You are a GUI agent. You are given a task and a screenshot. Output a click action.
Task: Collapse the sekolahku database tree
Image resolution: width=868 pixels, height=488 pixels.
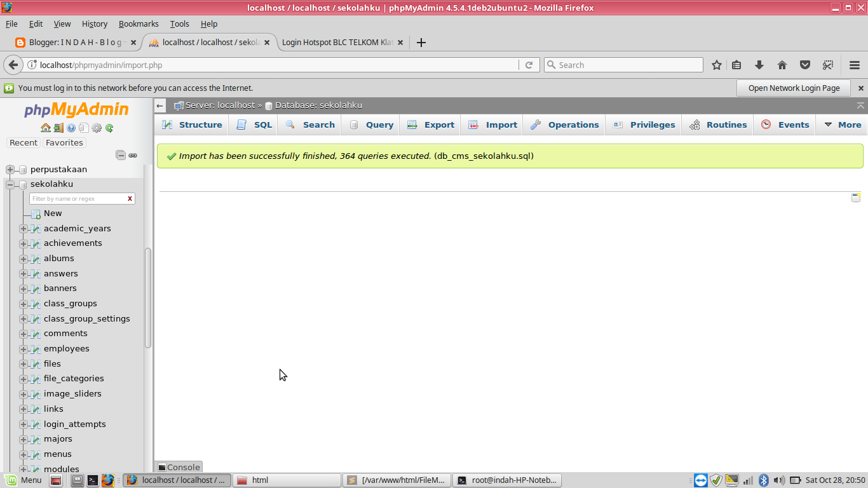pyautogui.click(x=9, y=184)
